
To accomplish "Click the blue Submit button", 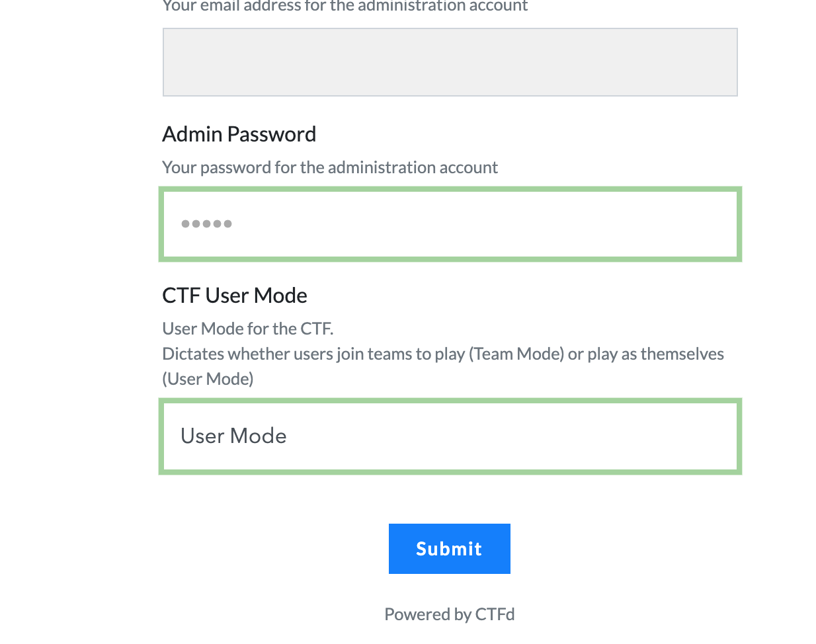I will click(449, 548).
